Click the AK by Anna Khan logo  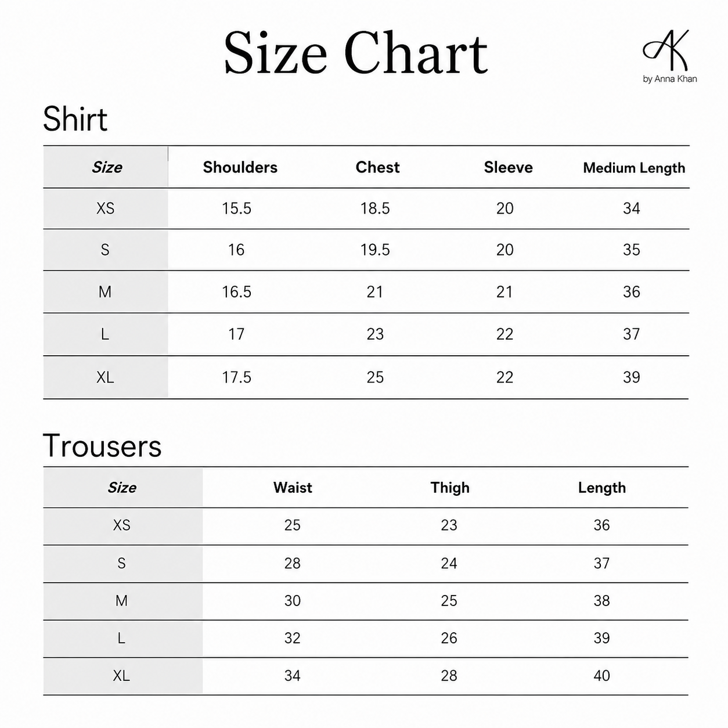(x=669, y=56)
